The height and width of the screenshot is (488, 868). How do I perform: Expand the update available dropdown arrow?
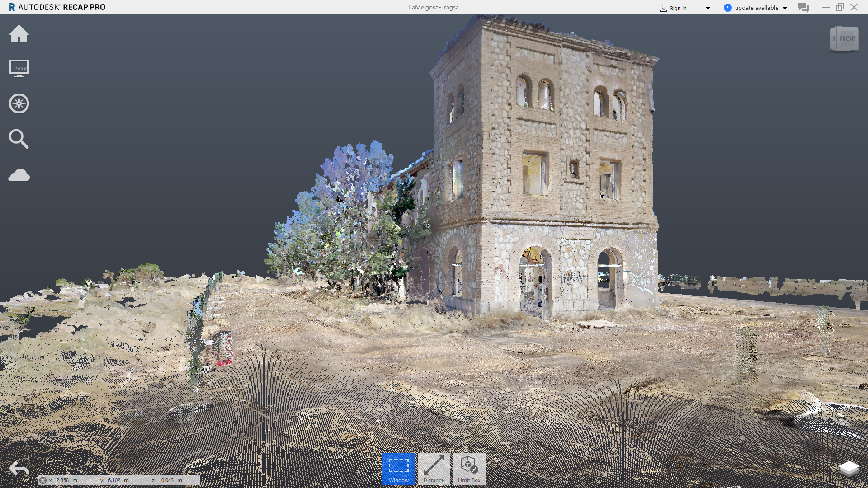785,8
